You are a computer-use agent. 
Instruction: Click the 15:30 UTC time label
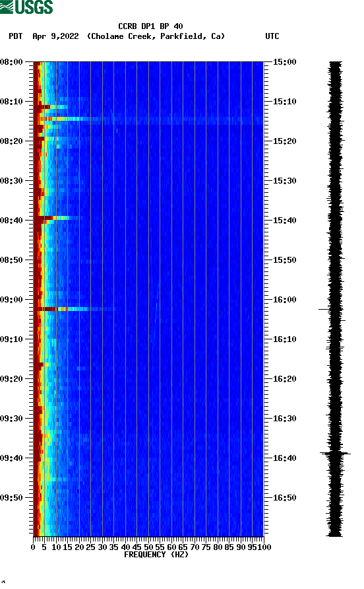(284, 181)
